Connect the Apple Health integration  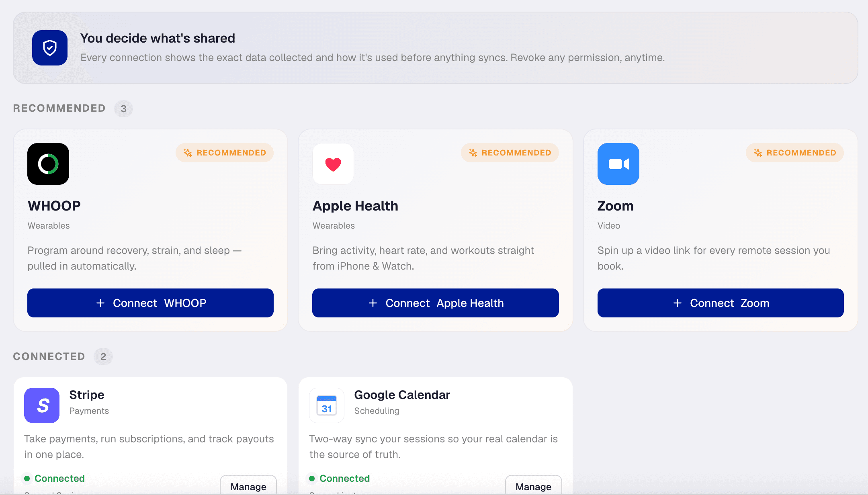436,303
